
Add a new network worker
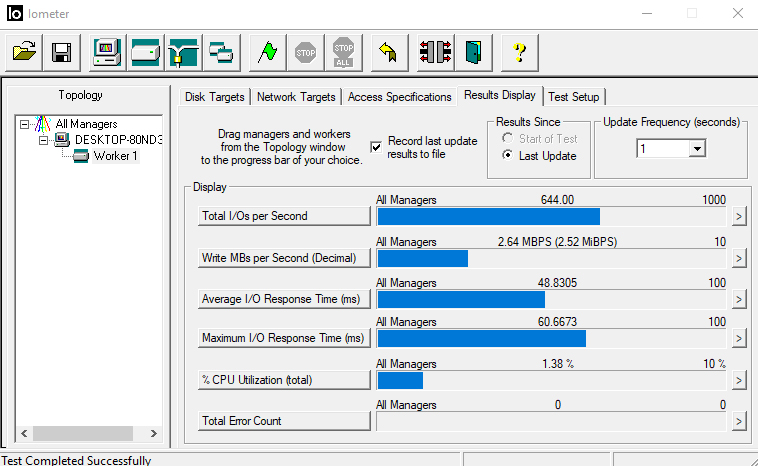(184, 51)
